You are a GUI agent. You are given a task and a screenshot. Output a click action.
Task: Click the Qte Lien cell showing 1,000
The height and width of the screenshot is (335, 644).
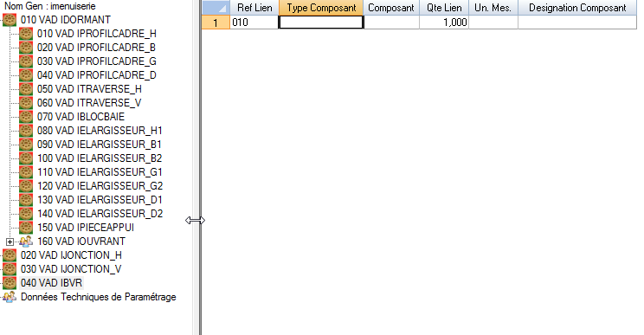point(444,23)
